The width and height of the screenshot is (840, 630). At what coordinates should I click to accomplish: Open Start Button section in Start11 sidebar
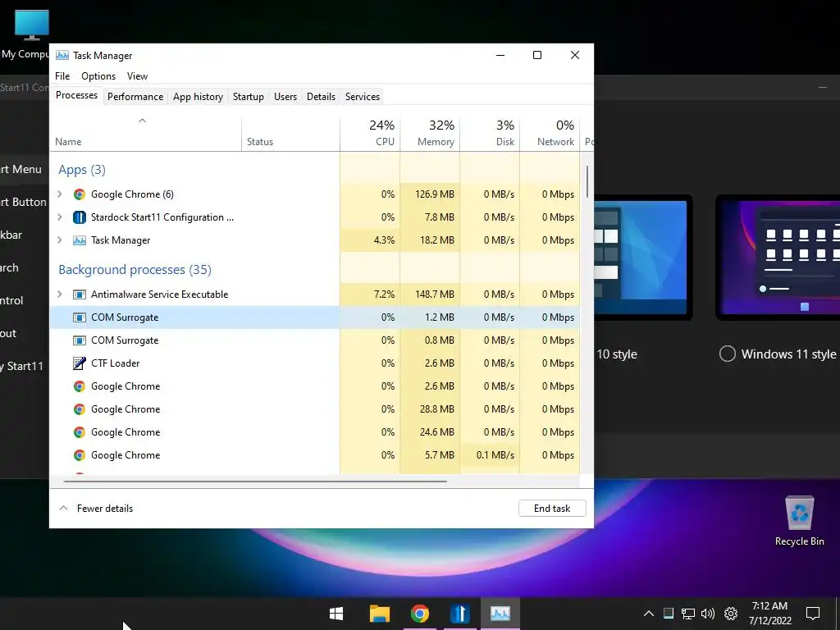point(24,202)
